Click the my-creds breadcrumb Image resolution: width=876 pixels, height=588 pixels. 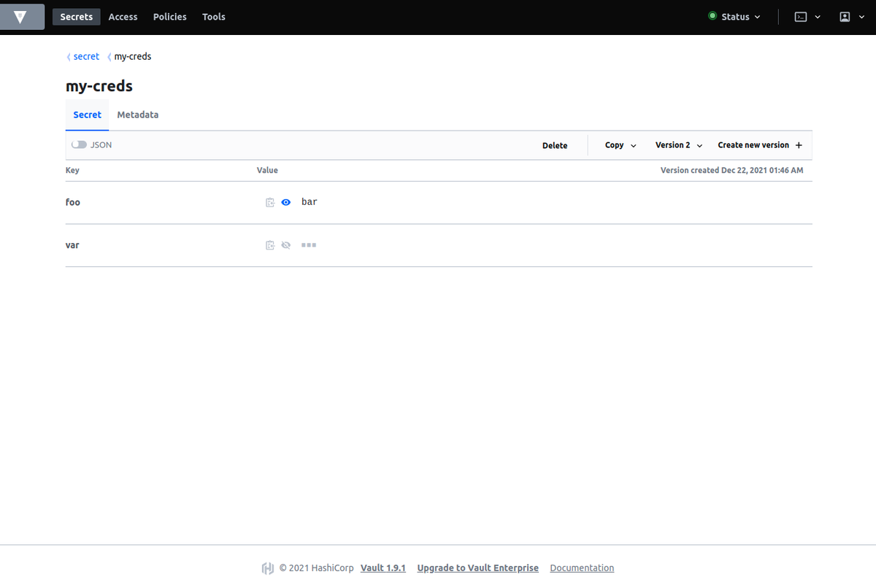pyautogui.click(x=133, y=56)
